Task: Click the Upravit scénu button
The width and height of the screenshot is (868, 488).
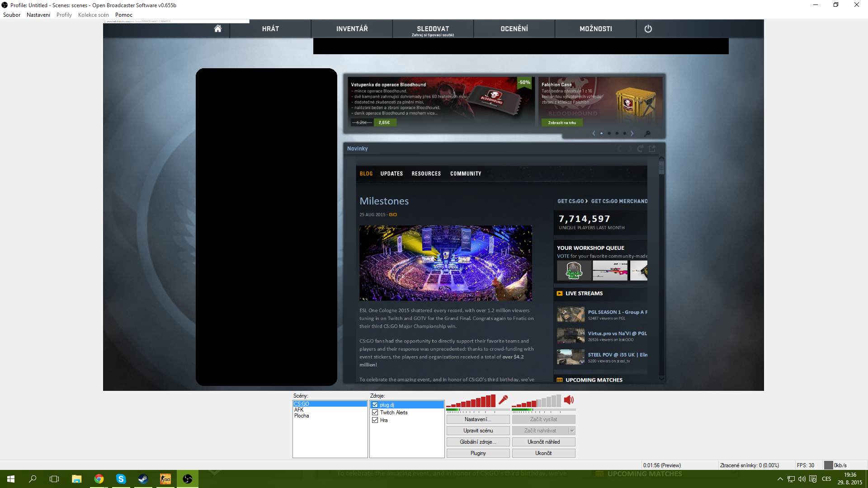Action: (x=478, y=431)
